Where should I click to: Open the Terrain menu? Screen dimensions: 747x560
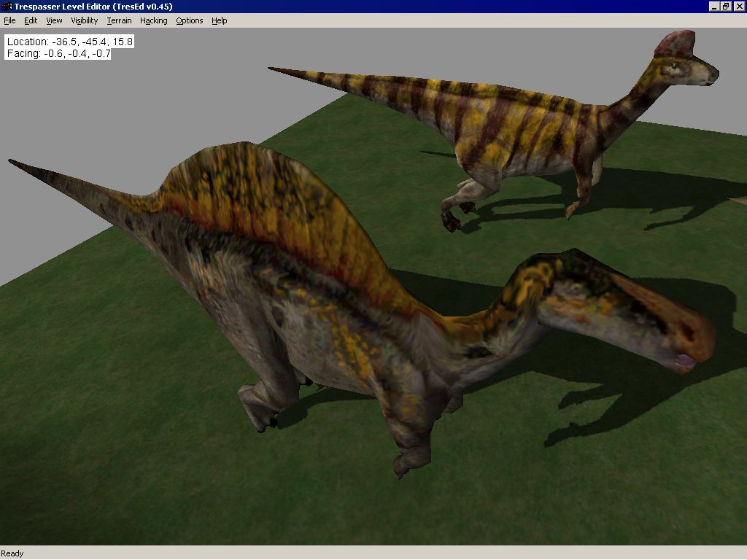(119, 20)
